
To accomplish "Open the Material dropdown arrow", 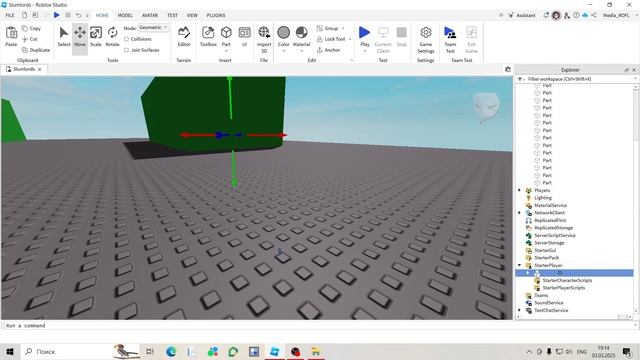I will tap(301, 51).
